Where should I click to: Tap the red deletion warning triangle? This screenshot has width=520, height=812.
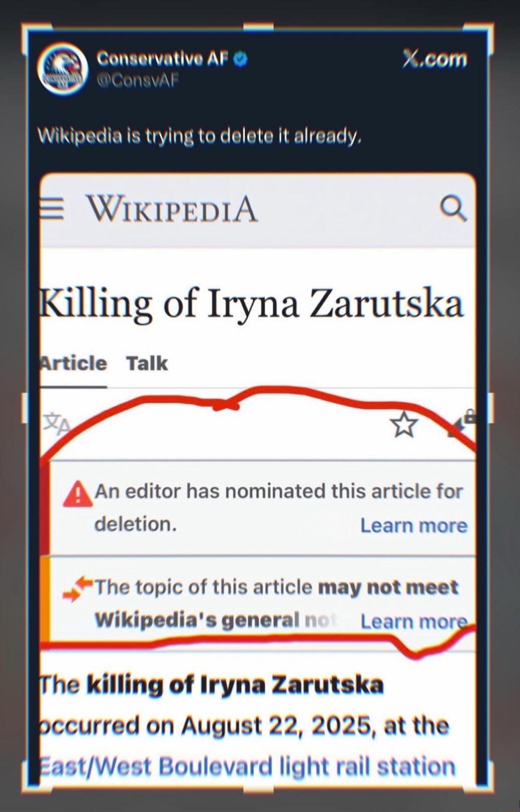(x=78, y=494)
